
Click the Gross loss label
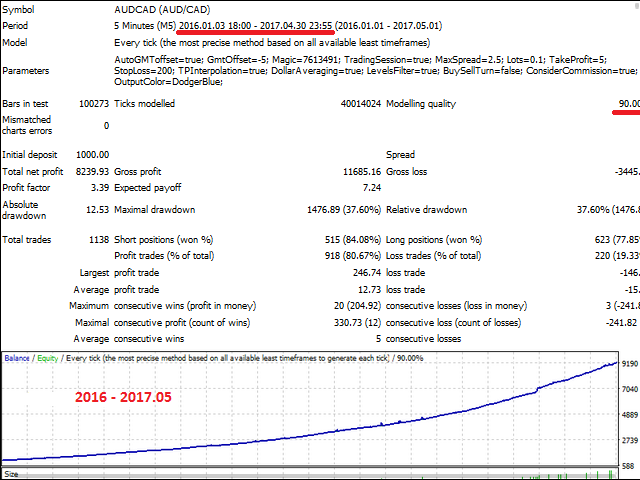[407, 171]
